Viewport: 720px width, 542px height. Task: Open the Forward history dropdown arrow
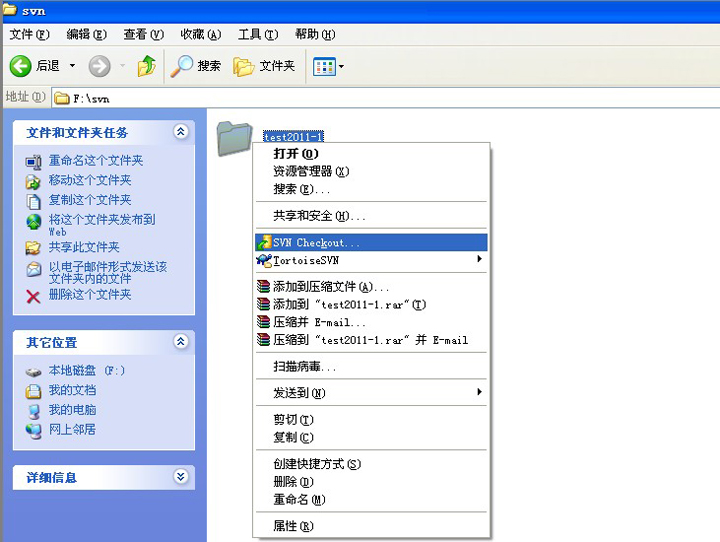click(122, 66)
